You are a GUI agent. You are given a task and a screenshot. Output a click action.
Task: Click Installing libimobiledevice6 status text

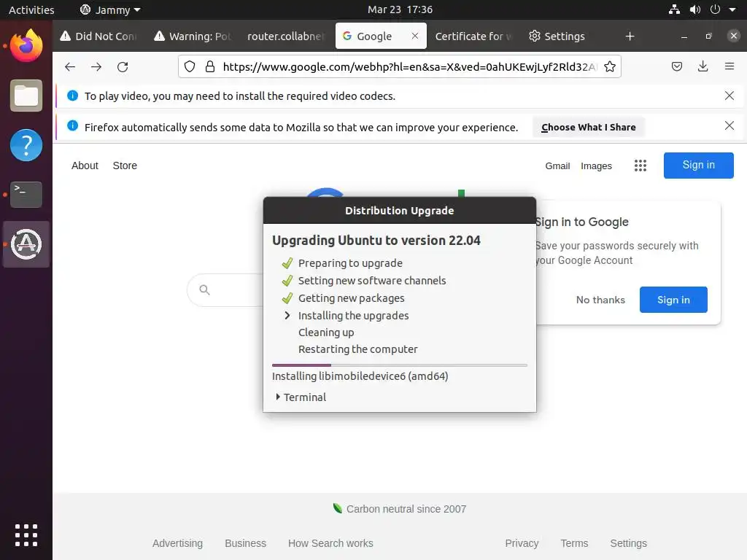pos(360,376)
